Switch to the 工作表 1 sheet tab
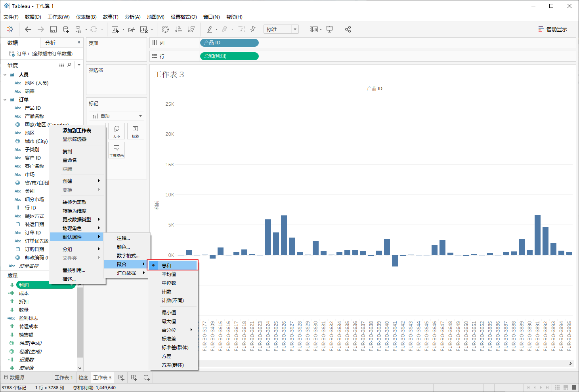The width and height of the screenshot is (579, 392). (64, 377)
